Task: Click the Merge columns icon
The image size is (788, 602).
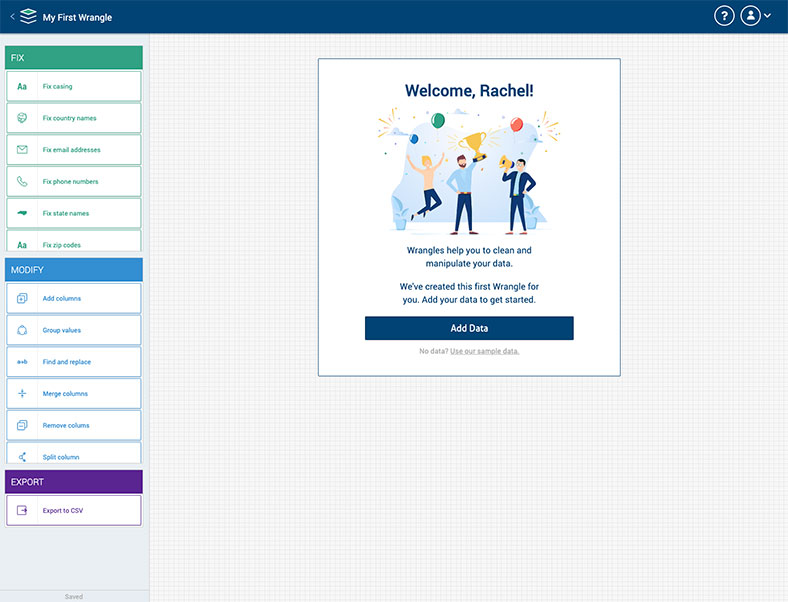Action: (x=22, y=394)
